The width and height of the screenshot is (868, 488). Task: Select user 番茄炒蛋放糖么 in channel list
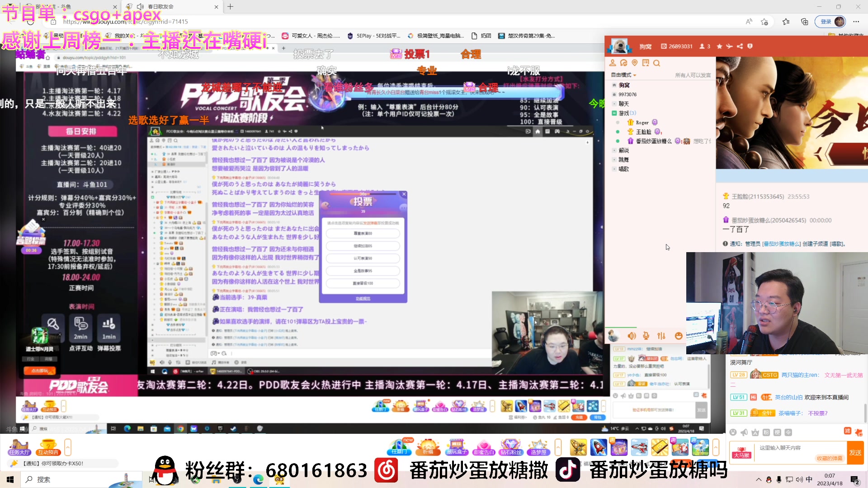click(654, 141)
